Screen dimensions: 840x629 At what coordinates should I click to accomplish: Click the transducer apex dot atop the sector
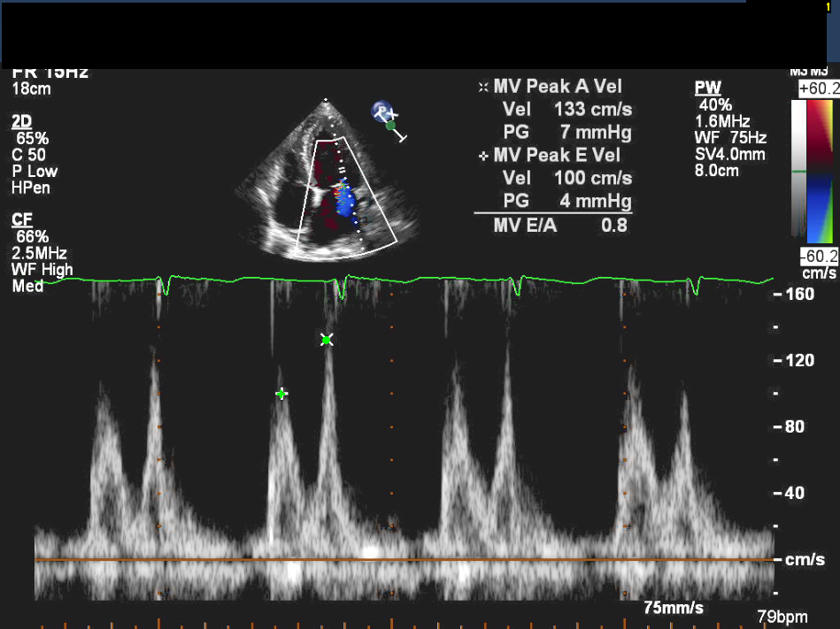[x=326, y=99]
